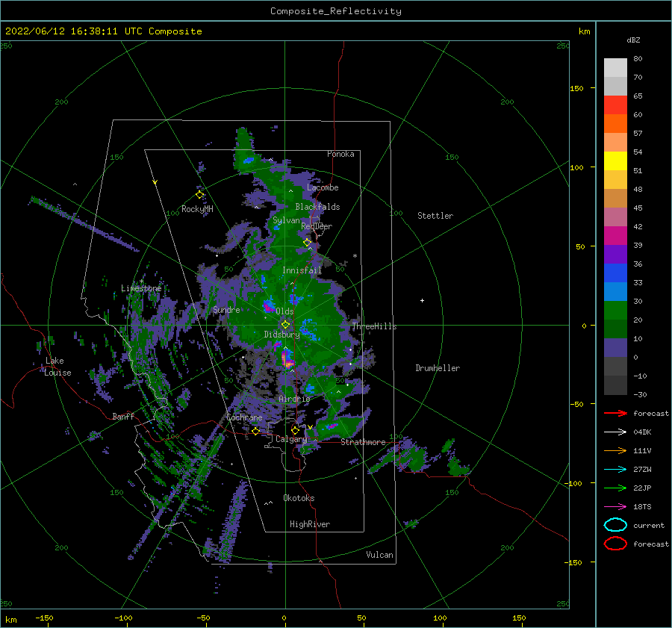
Task: Click the RedDeer city label
Action: point(317,226)
